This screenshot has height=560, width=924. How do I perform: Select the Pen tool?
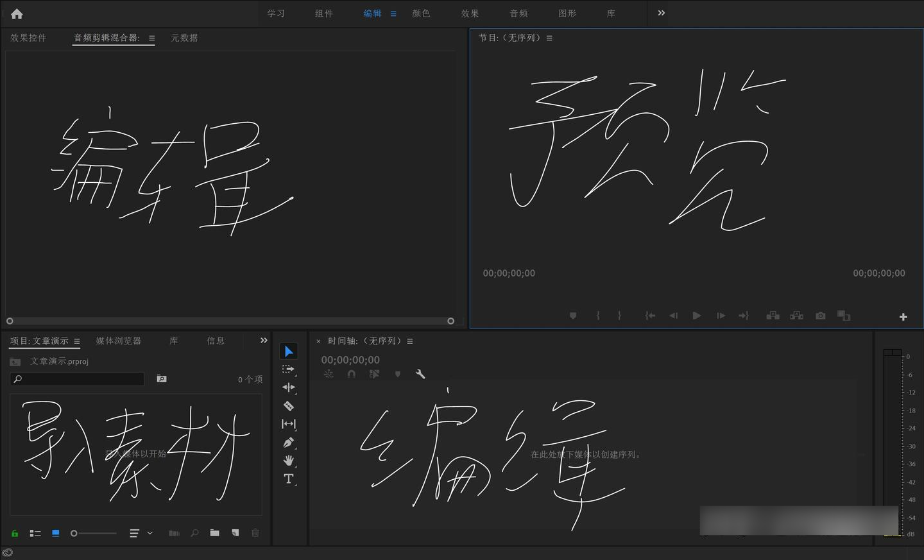289,443
